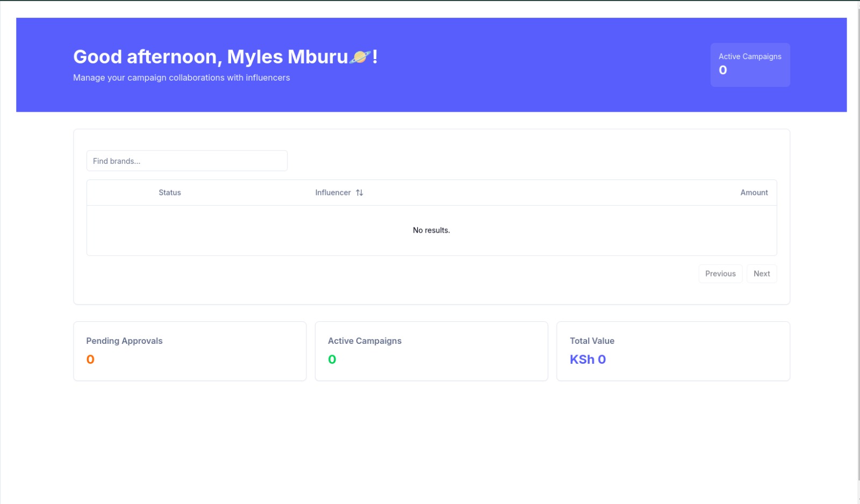Click the Good afternoon greeting heading
This screenshot has width=860, height=504.
click(225, 56)
